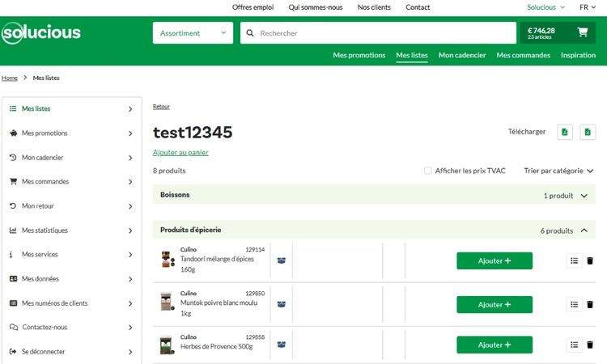Delete Tandoori mélange d'épices from list
The width and height of the screenshot is (607, 364).
[589, 260]
